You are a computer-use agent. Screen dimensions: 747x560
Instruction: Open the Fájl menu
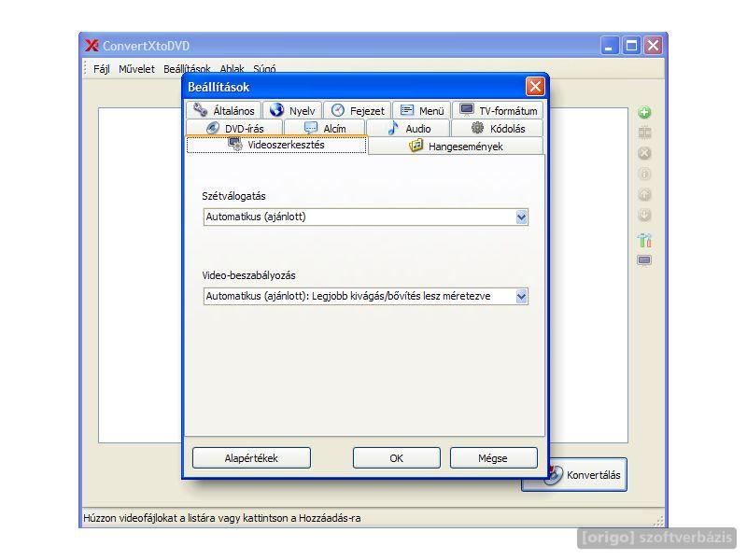click(102, 69)
